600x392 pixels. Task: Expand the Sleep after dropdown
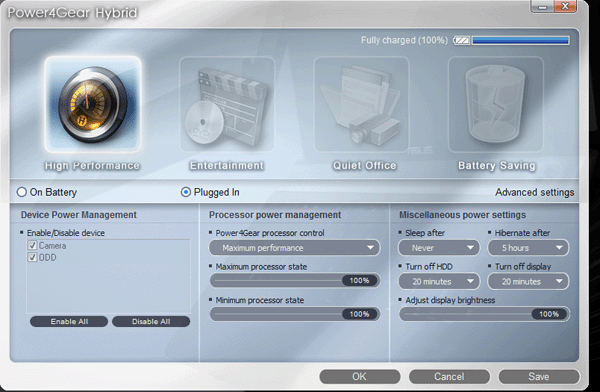pos(439,248)
